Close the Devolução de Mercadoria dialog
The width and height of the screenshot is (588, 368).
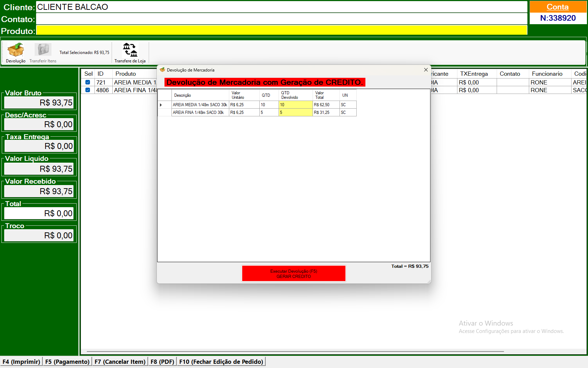click(426, 70)
